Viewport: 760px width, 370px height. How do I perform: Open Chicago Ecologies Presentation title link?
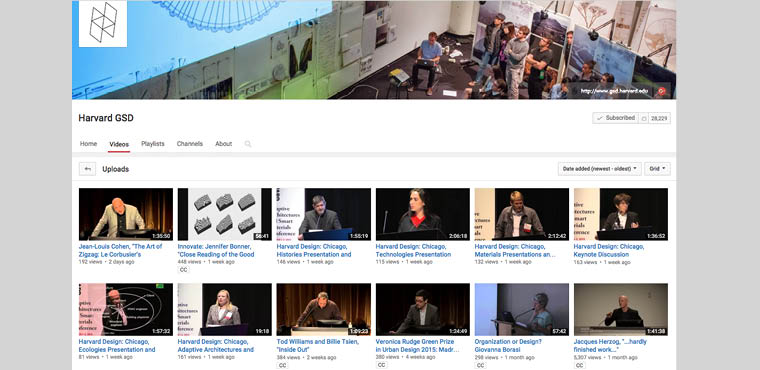pos(117,345)
